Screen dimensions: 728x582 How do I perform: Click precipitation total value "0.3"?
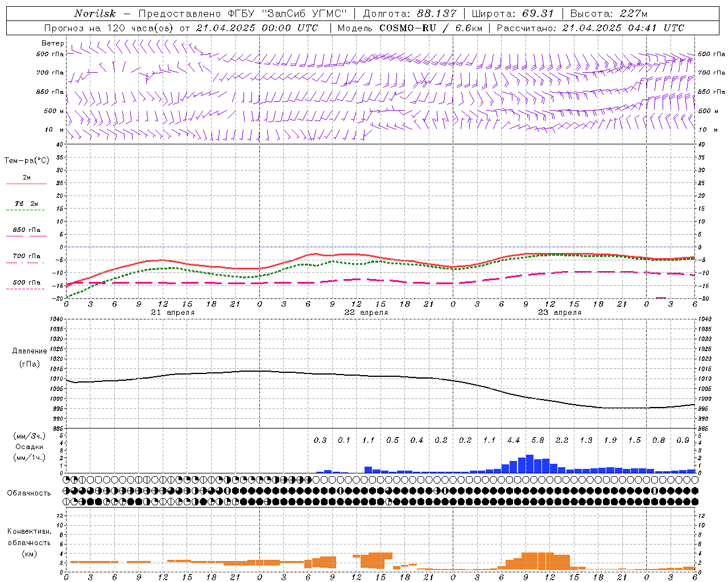320,440
